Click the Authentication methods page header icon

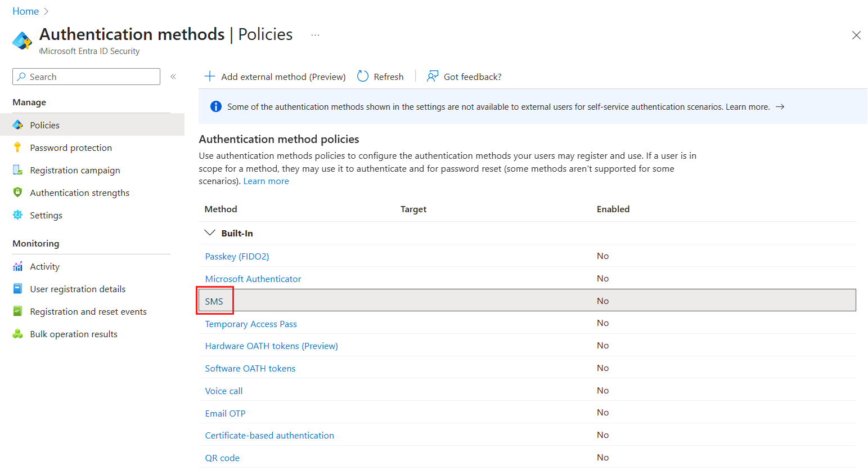click(23, 40)
